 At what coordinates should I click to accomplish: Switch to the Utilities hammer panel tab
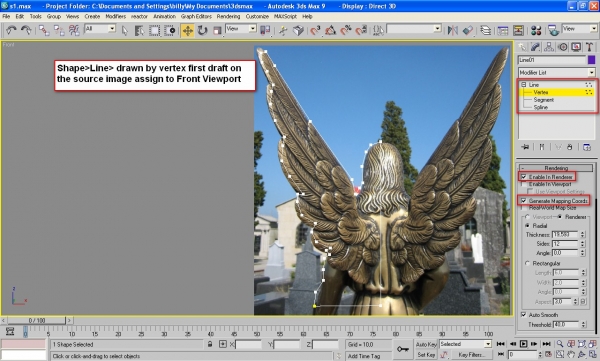click(x=589, y=47)
